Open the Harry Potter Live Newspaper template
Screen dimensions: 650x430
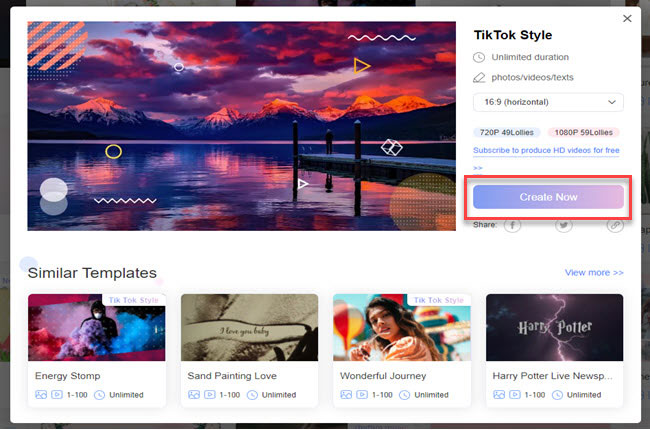tap(555, 327)
